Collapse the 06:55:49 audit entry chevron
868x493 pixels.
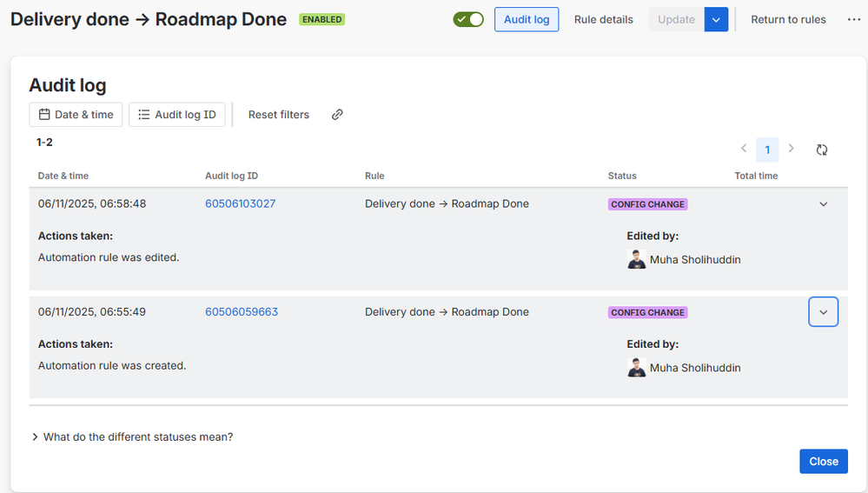click(x=823, y=312)
